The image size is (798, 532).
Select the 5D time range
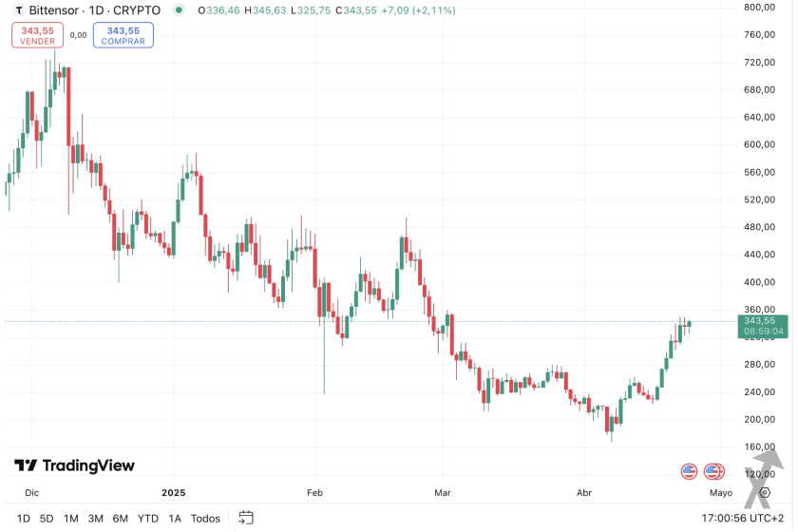(47, 519)
